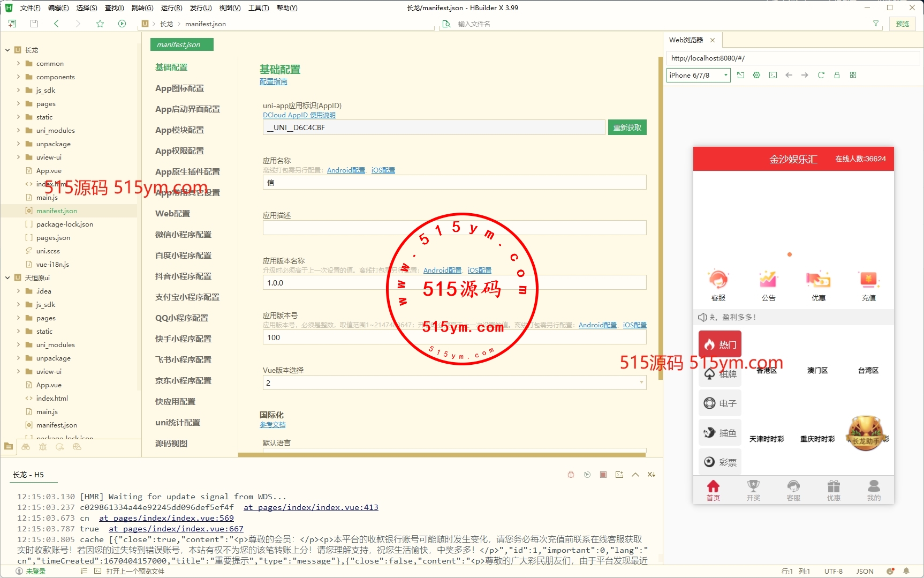Click the 重新获取 button
924x578 pixels.
[627, 127]
